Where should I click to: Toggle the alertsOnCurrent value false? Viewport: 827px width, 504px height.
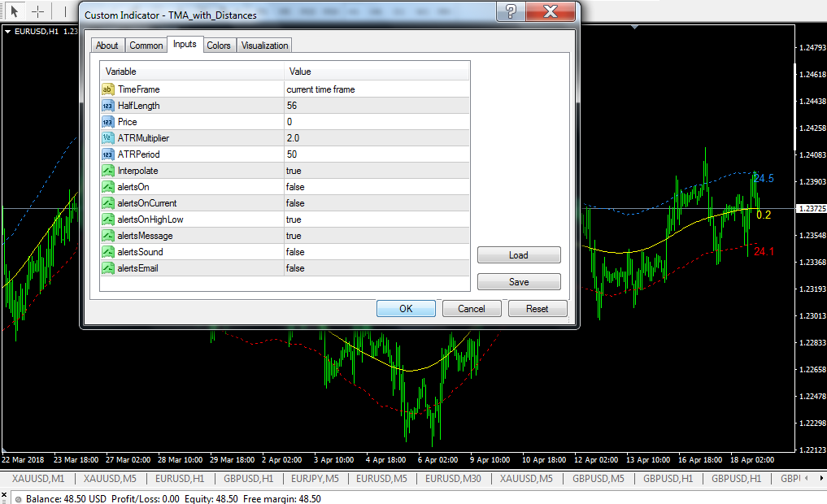click(x=377, y=203)
